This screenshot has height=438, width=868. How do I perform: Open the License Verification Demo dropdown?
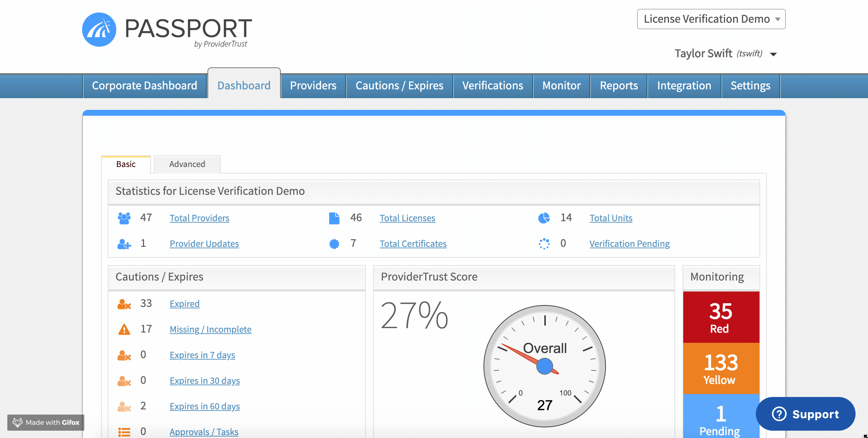[x=711, y=19]
